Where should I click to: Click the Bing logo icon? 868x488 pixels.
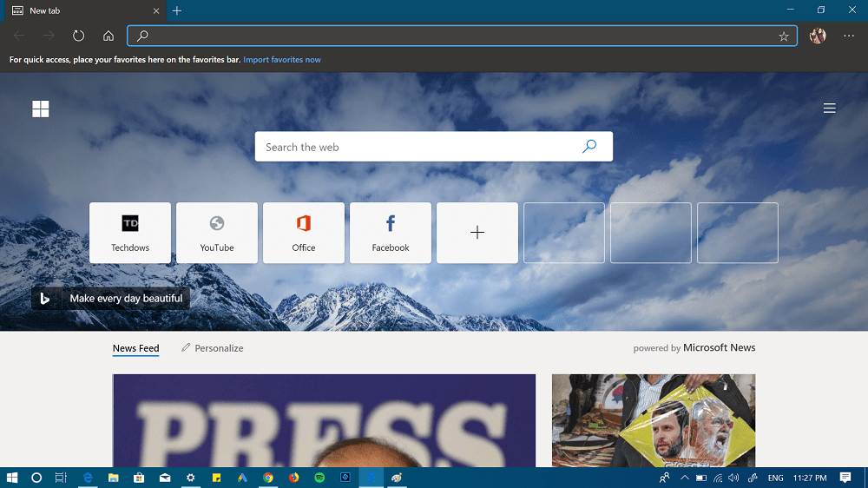(x=45, y=299)
